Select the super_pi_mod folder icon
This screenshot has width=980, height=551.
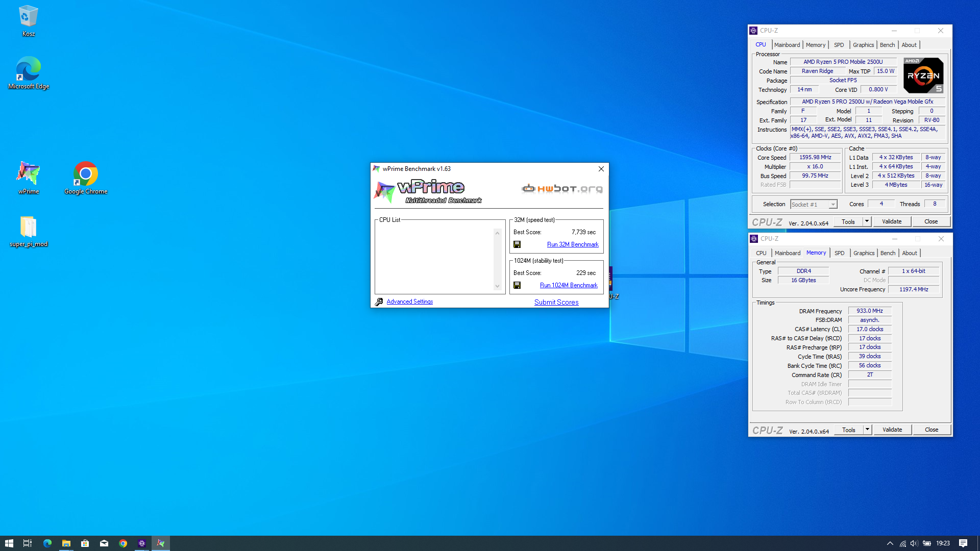tap(29, 231)
